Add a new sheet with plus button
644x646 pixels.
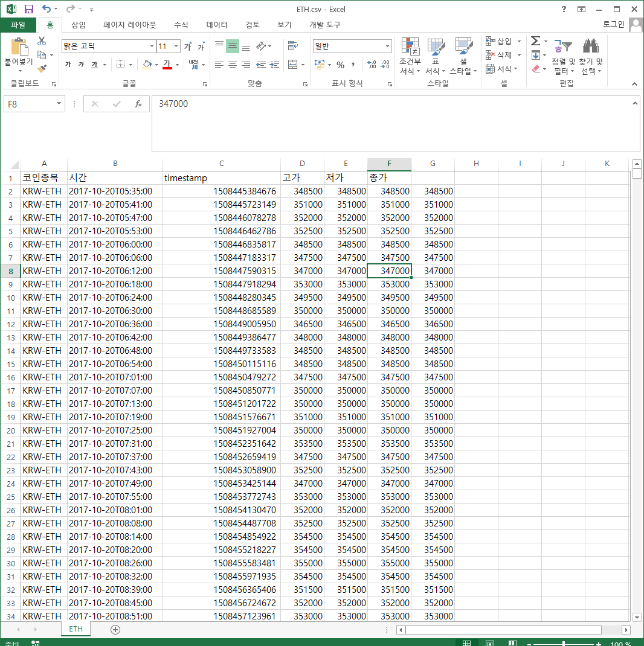pyautogui.click(x=115, y=629)
